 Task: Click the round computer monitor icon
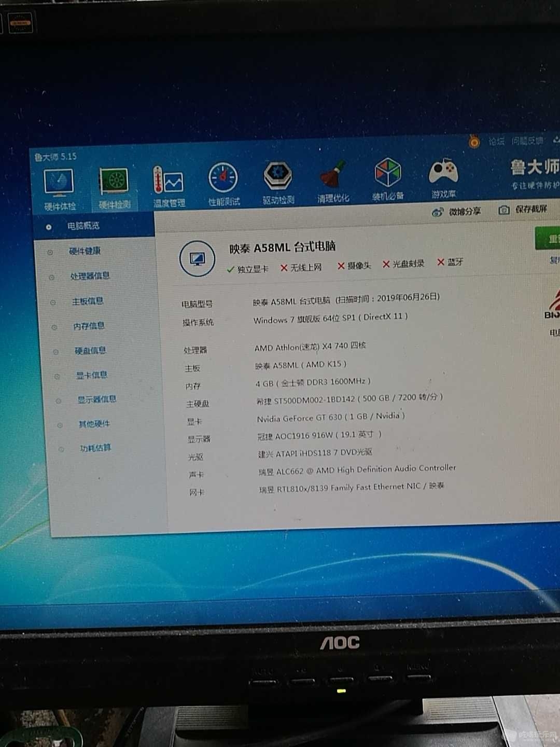click(x=197, y=258)
